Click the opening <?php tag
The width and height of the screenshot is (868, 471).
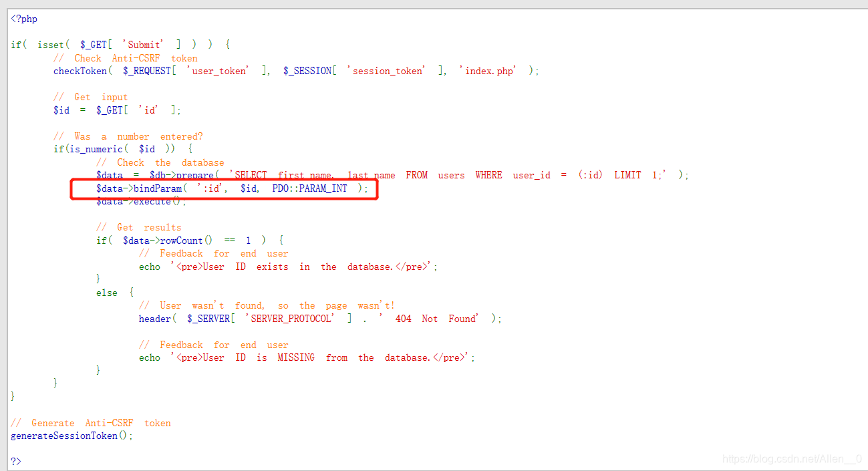[24, 19]
